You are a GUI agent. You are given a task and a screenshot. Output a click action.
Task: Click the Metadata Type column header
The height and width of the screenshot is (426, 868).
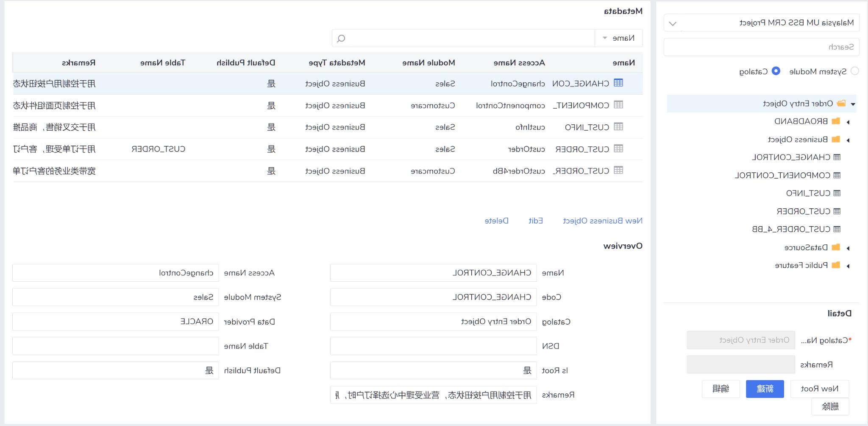pos(337,63)
